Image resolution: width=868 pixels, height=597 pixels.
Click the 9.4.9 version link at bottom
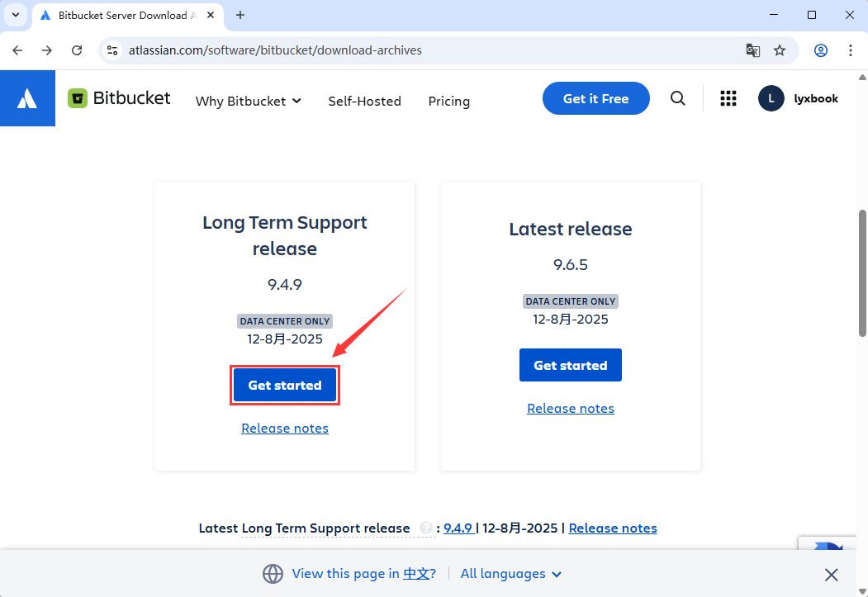pyautogui.click(x=458, y=528)
